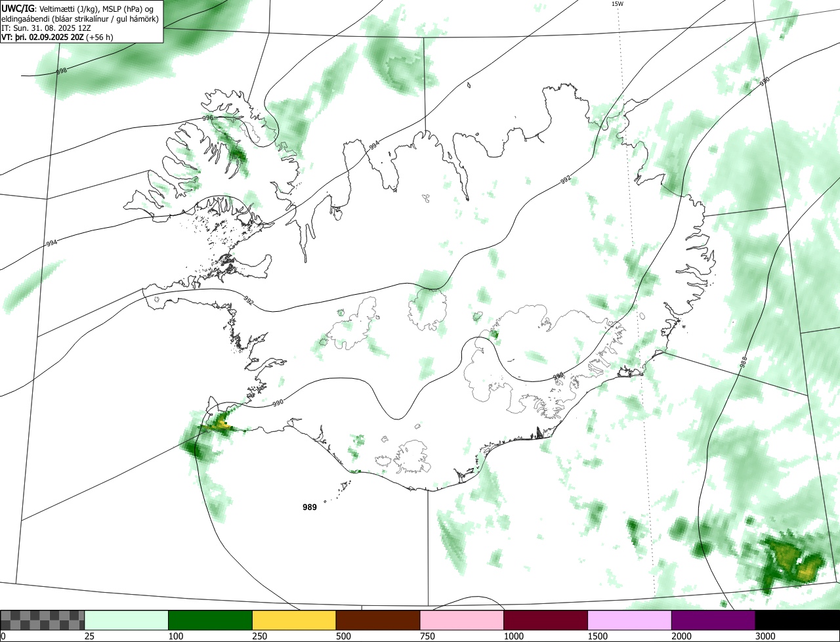
Task: Select the pink 750–1000 legend swatch
Action: pyautogui.click(x=462, y=620)
